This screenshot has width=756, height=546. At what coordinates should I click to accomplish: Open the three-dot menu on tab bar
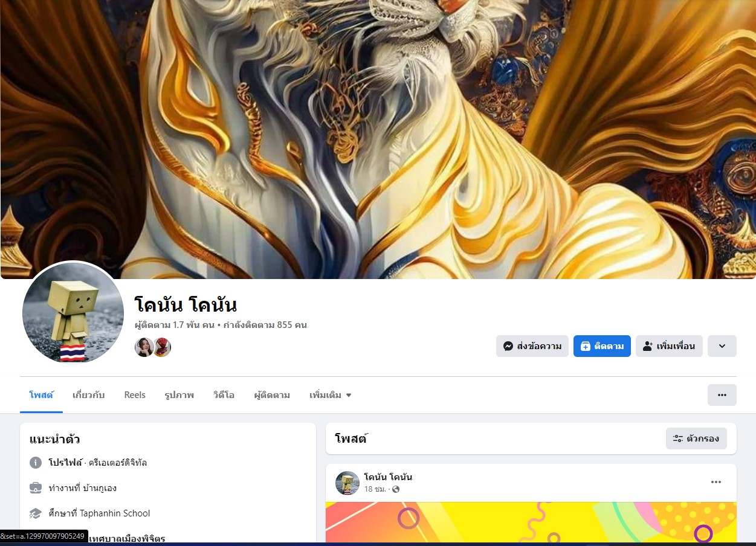click(722, 395)
